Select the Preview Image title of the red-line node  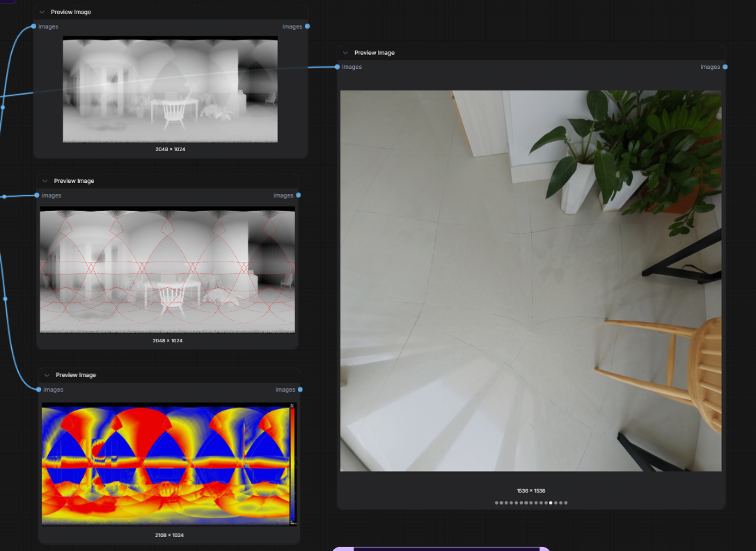tap(74, 181)
